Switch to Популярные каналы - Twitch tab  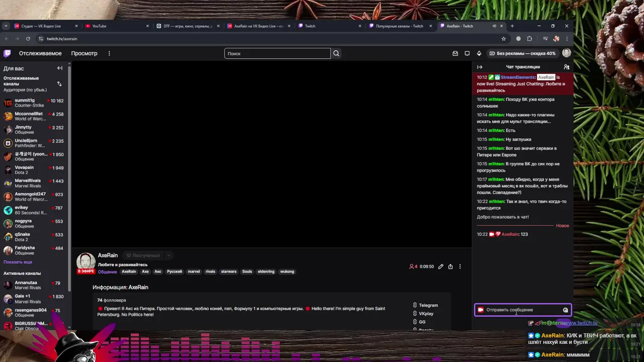(x=401, y=26)
